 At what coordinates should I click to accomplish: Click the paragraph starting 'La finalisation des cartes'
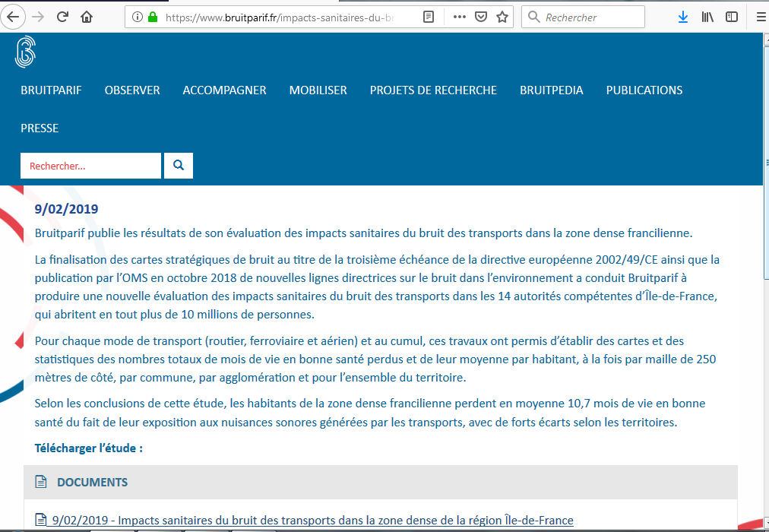(377, 287)
